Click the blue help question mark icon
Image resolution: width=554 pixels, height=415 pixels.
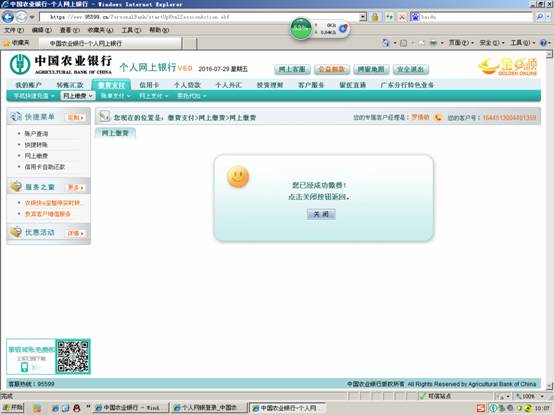point(543,43)
